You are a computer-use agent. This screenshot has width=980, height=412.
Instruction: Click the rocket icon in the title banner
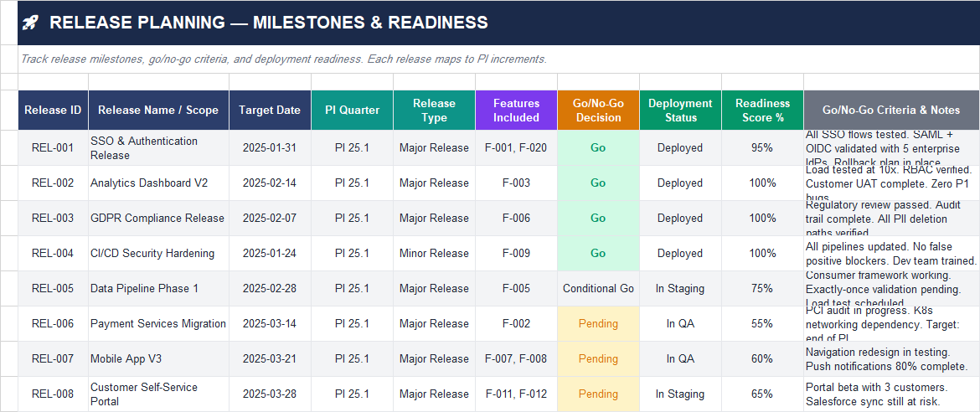pyautogui.click(x=30, y=23)
